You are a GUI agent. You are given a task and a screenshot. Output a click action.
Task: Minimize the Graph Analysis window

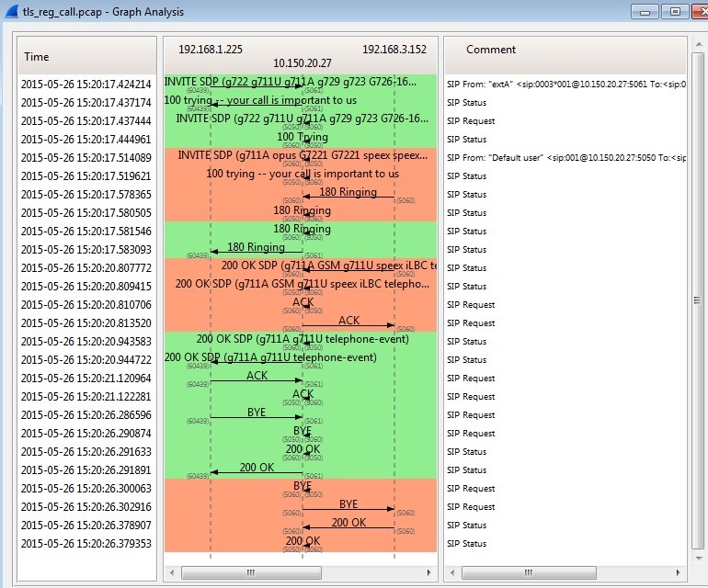(645, 12)
